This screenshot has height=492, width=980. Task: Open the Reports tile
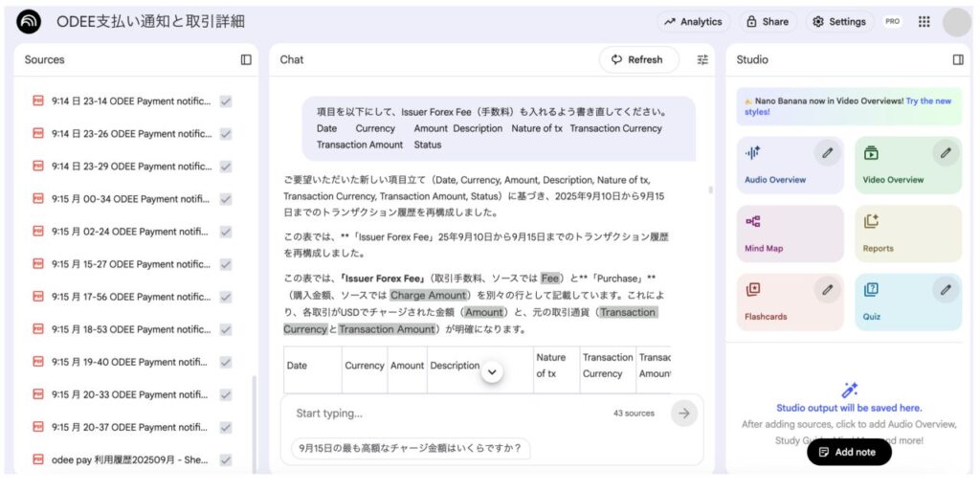[x=908, y=234]
